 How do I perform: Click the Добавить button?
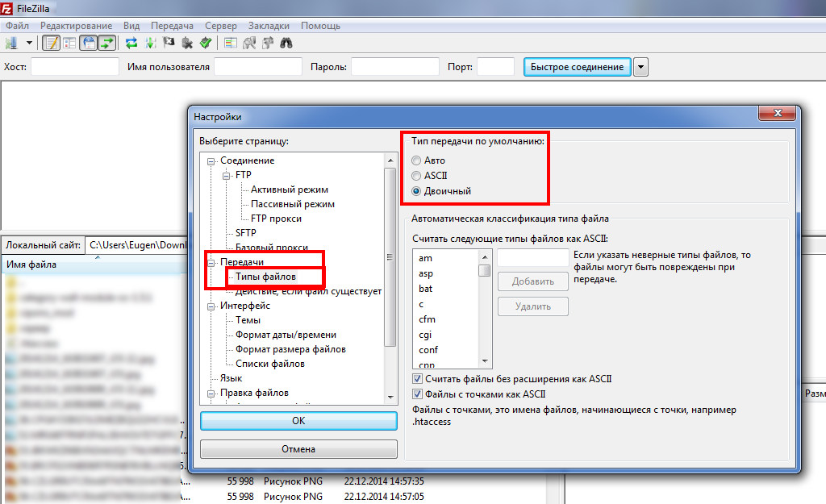[x=533, y=281]
